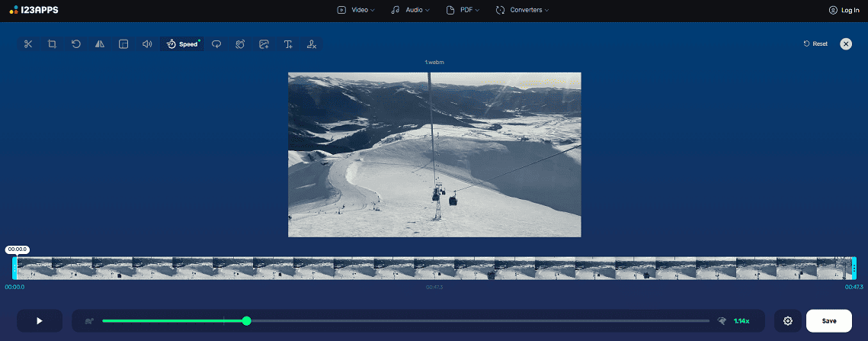Click the video preview frame

(434, 155)
